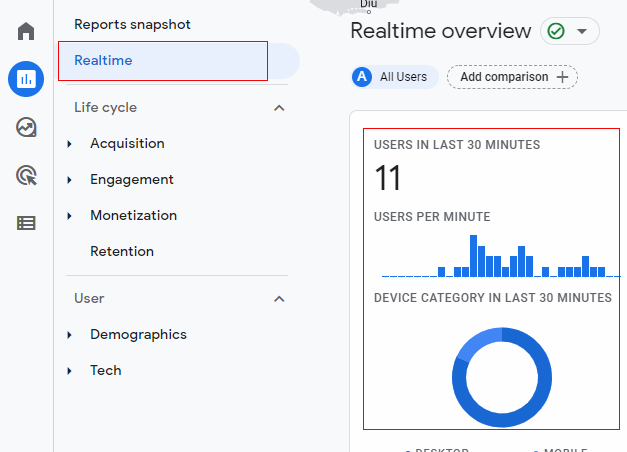Select Realtime in the reports menu
Image resolution: width=627 pixels, height=452 pixels.
point(103,61)
